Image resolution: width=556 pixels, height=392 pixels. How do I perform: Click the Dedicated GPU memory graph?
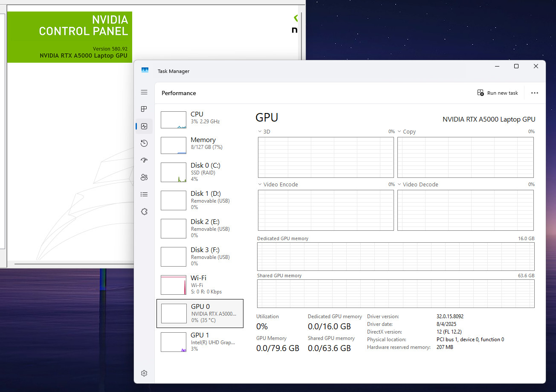tap(396, 256)
